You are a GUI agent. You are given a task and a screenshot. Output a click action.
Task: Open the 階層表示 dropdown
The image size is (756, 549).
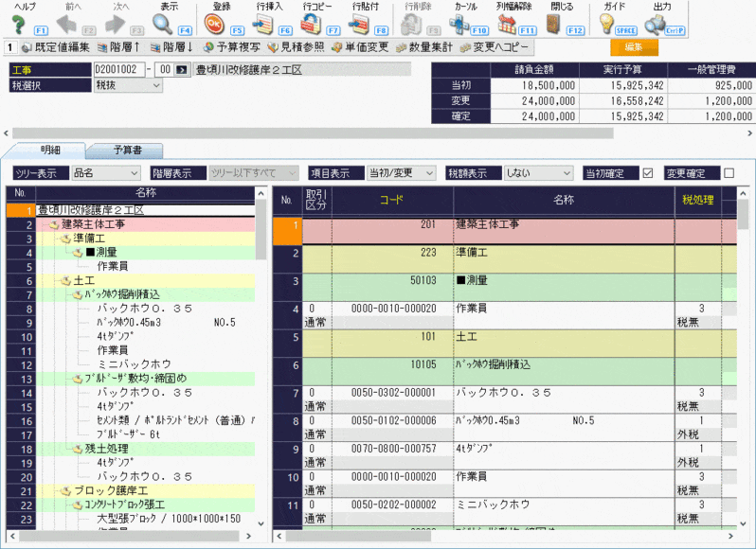tap(253, 173)
